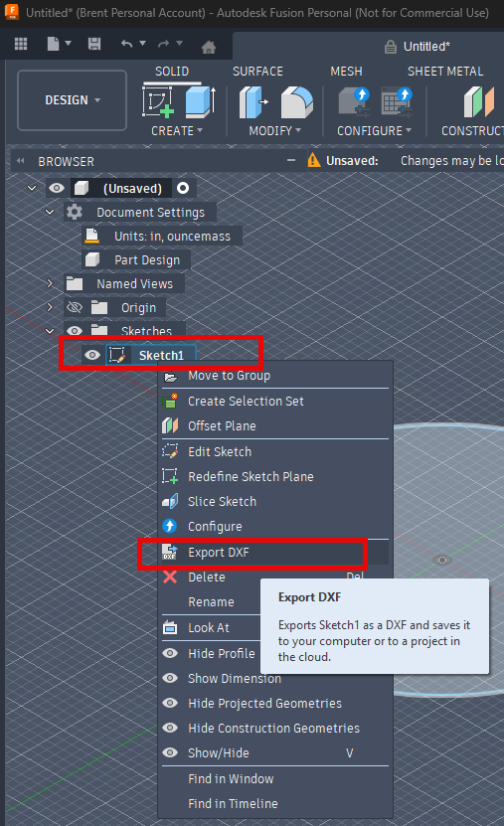Screen dimensions: 504x826
Task: Expand the Named Views node
Action: (x=50, y=283)
